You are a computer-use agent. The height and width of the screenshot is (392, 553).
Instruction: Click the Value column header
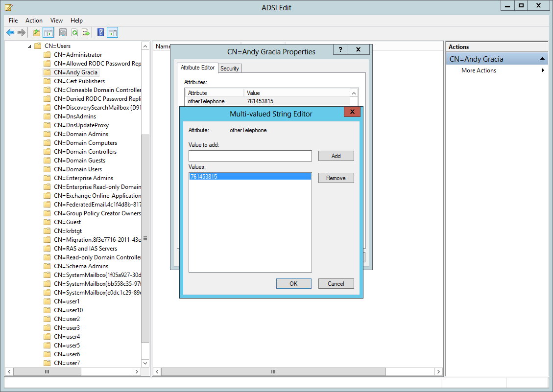297,93
